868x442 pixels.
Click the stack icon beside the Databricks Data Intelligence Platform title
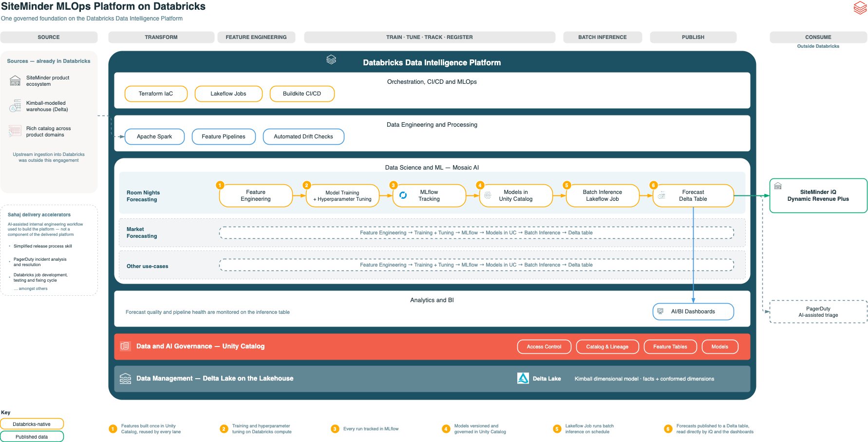coord(331,59)
